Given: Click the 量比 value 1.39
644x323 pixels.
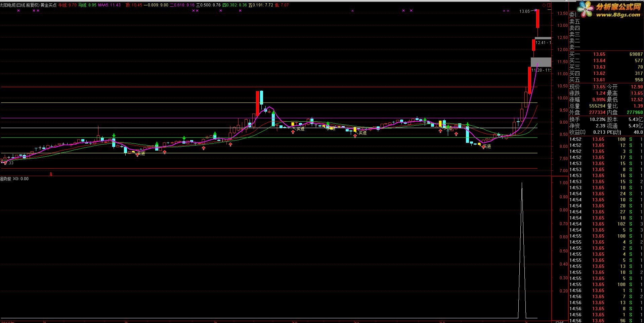Looking at the screenshot, I should [638, 106].
